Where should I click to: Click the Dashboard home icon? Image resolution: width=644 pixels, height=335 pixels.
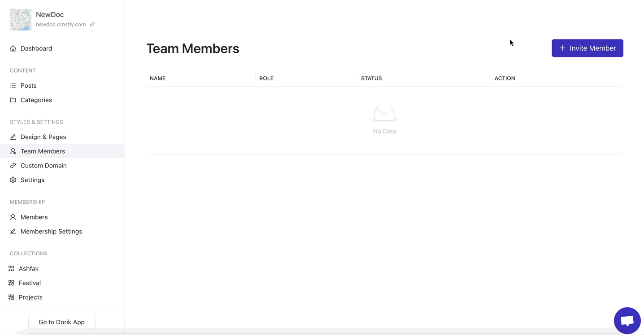[x=13, y=48]
